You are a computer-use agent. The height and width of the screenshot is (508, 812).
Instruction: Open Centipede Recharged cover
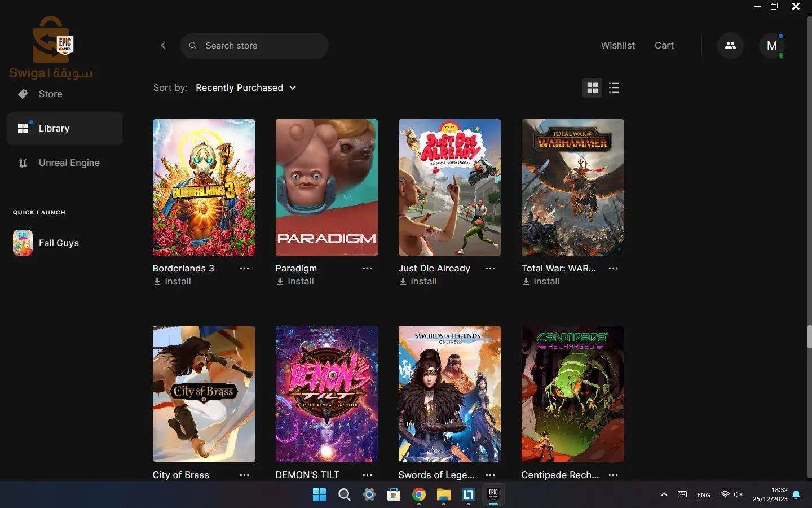pyautogui.click(x=572, y=393)
